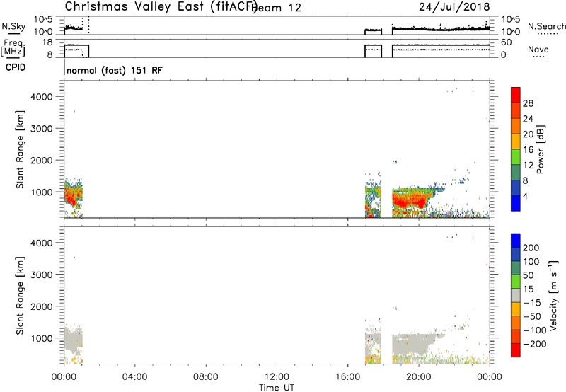Click the gray velocity patch near 00:00
The width and height of the screenshot is (566, 392).
point(74,341)
